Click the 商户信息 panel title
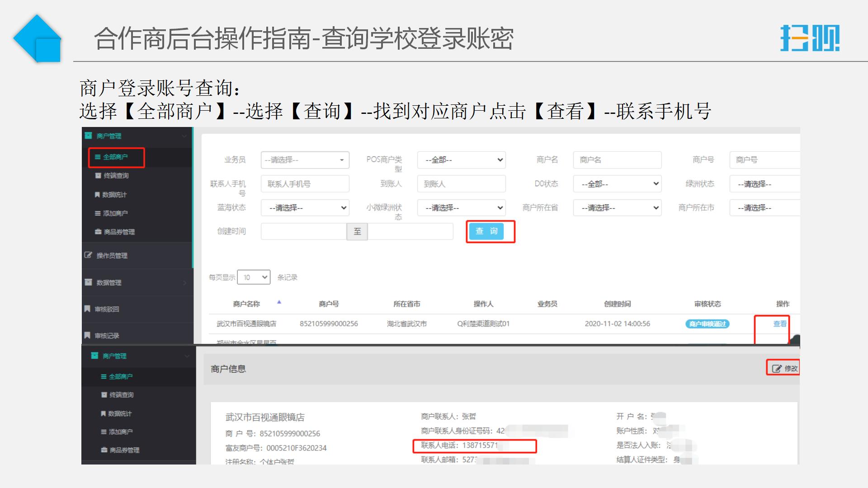 coord(228,369)
